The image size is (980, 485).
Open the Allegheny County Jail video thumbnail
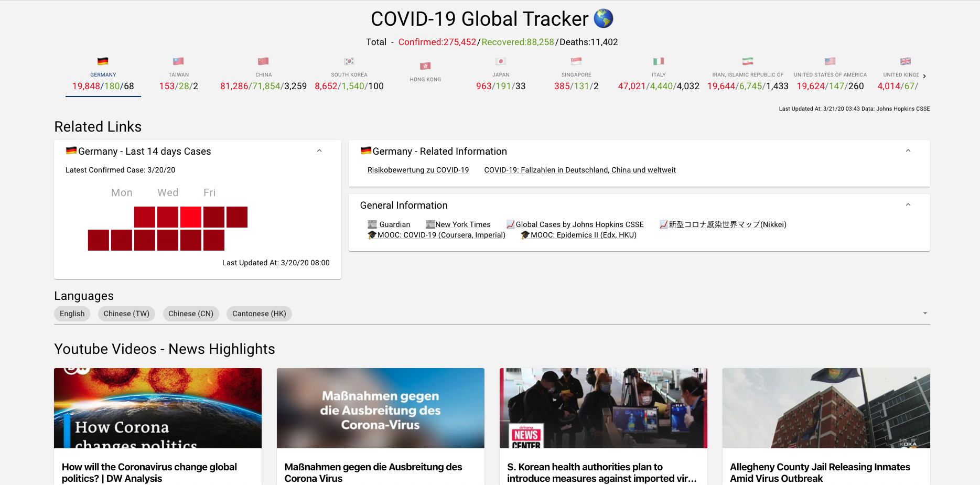pos(826,408)
